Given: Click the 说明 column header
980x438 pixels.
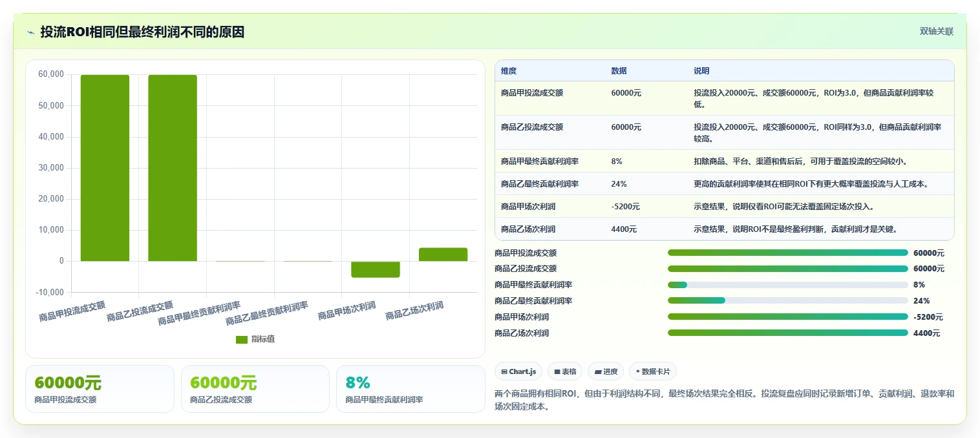Looking at the screenshot, I should pyautogui.click(x=701, y=70).
